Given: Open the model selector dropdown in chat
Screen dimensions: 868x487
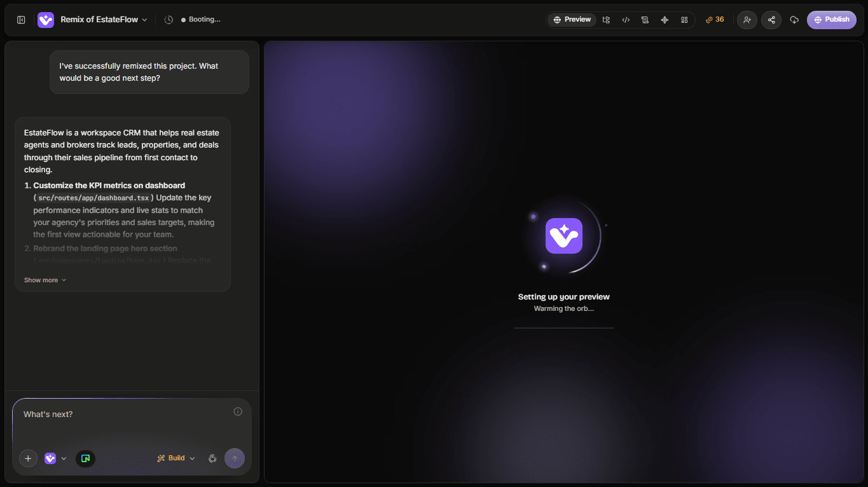Looking at the screenshot, I should click(55, 458).
